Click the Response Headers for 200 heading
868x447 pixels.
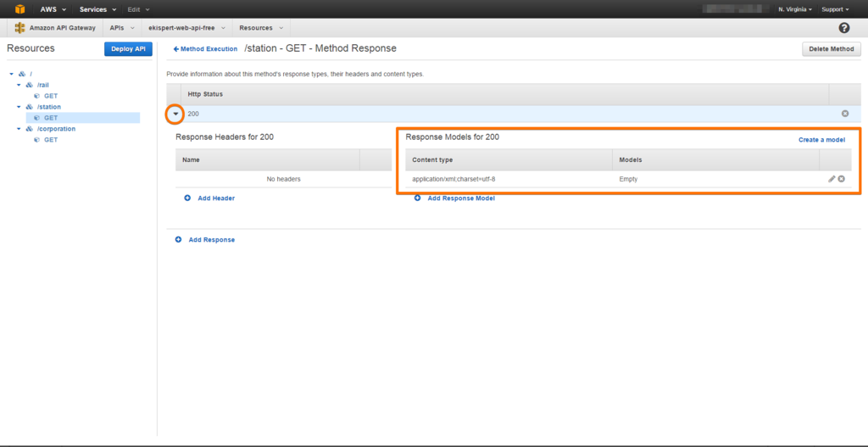(224, 137)
